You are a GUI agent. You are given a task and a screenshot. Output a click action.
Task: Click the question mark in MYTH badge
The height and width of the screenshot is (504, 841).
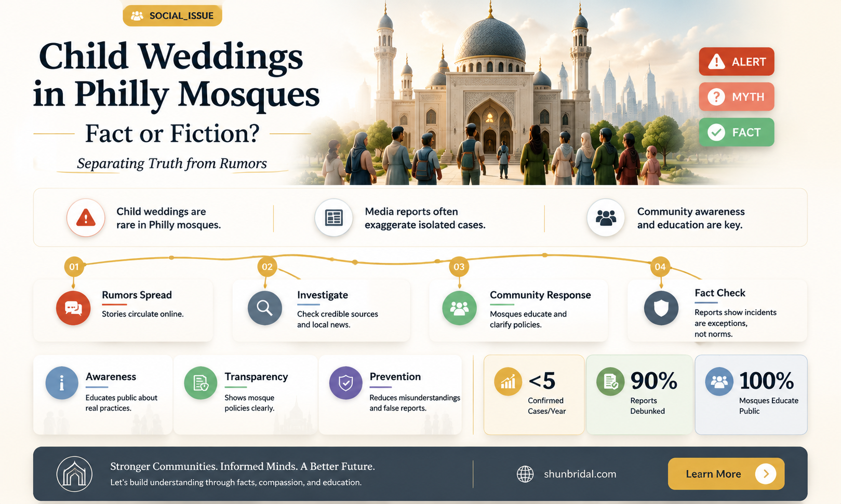coord(716,97)
